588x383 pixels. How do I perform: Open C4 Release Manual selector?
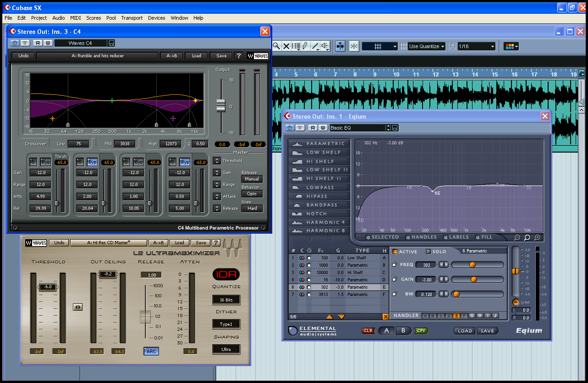pos(252,179)
